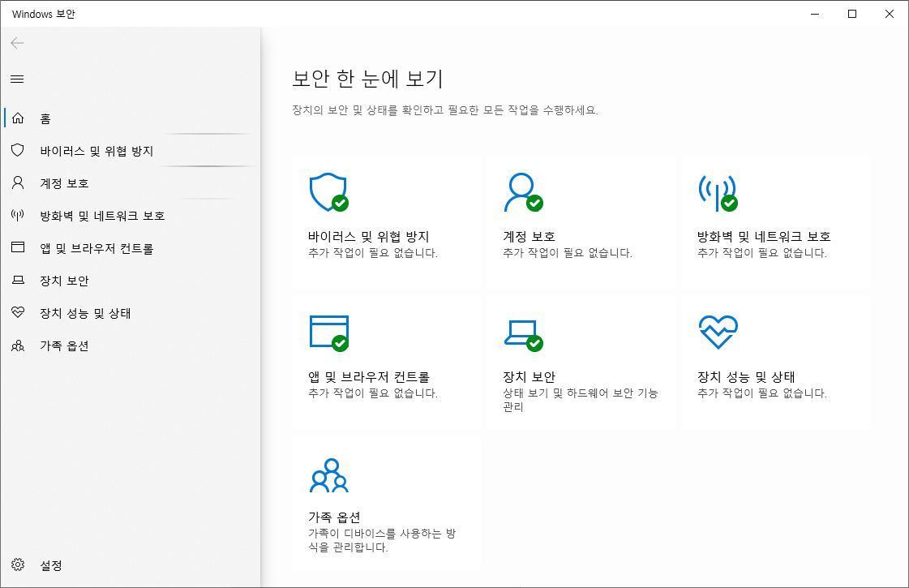Click 추가 작업이 필요 없습니다 under 계정 보호
Screen dimensions: 909x588
pyautogui.click(x=568, y=253)
